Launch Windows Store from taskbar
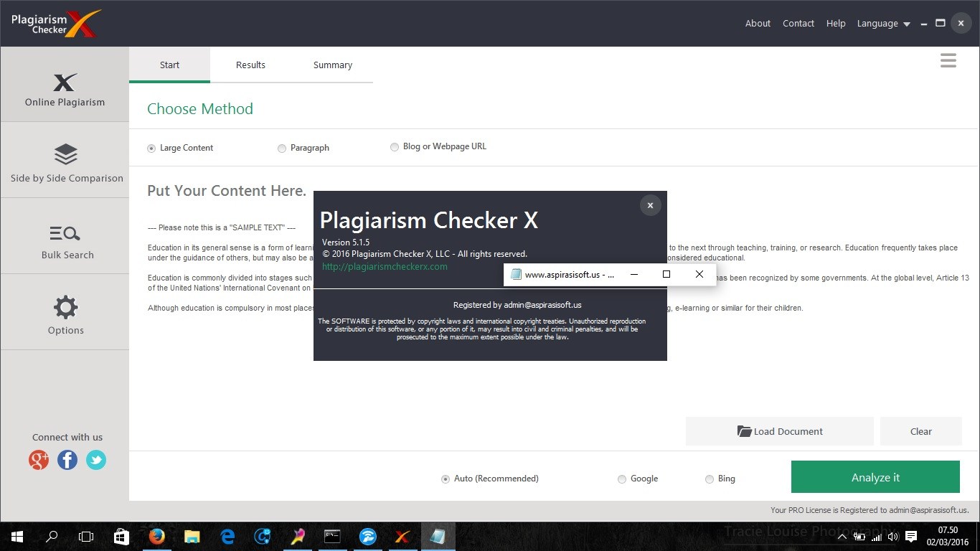This screenshot has height=551, width=980. tap(121, 537)
